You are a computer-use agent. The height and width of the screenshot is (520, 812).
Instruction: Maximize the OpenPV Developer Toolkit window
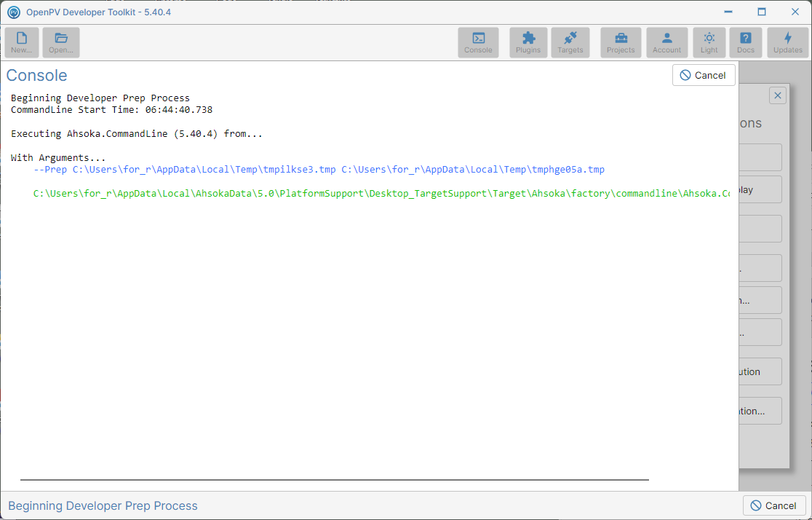click(761, 12)
